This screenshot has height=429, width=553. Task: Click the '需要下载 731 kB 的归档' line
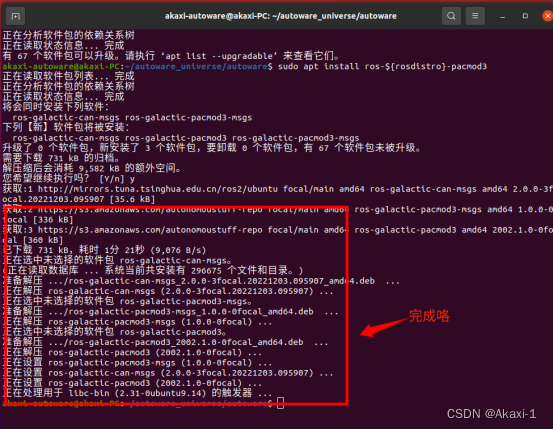tap(61, 158)
